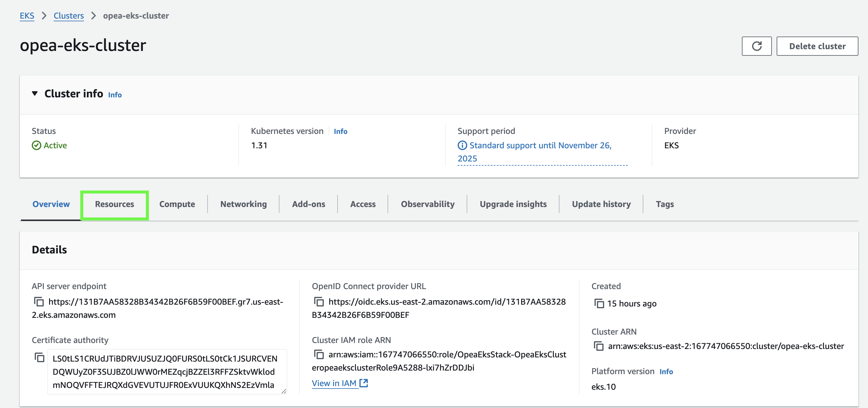Open the Tags tab

tap(664, 204)
